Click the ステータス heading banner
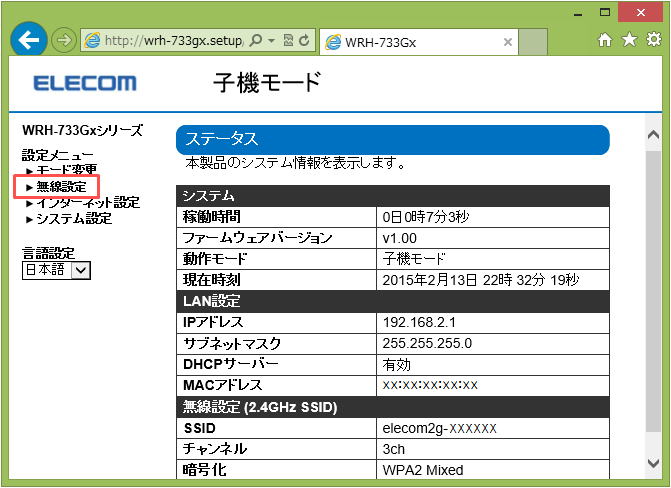This screenshot has height=488, width=671. [x=393, y=140]
